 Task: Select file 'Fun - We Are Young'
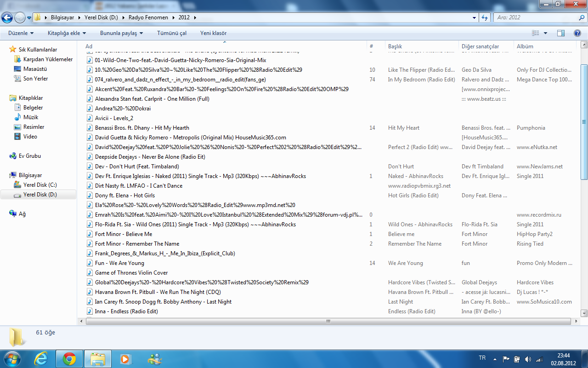click(x=119, y=263)
